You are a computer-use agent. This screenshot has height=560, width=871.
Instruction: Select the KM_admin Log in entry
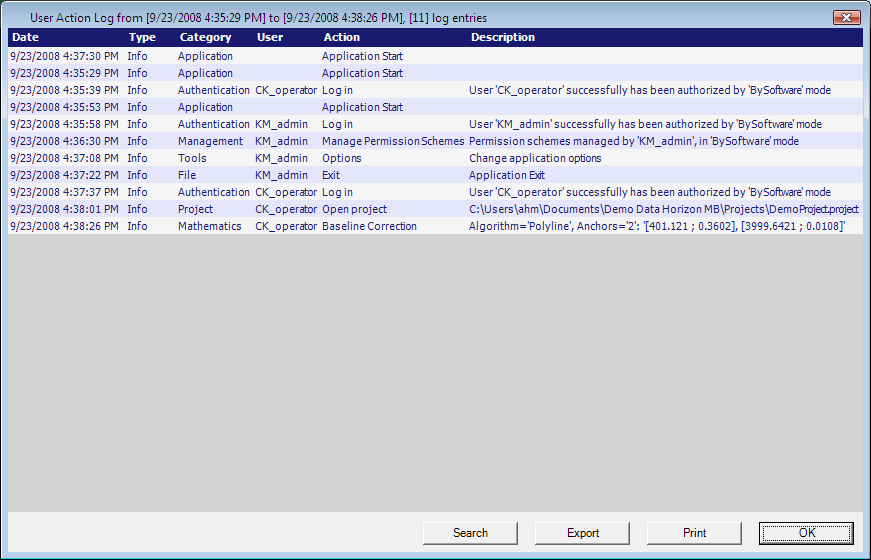click(x=337, y=125)
